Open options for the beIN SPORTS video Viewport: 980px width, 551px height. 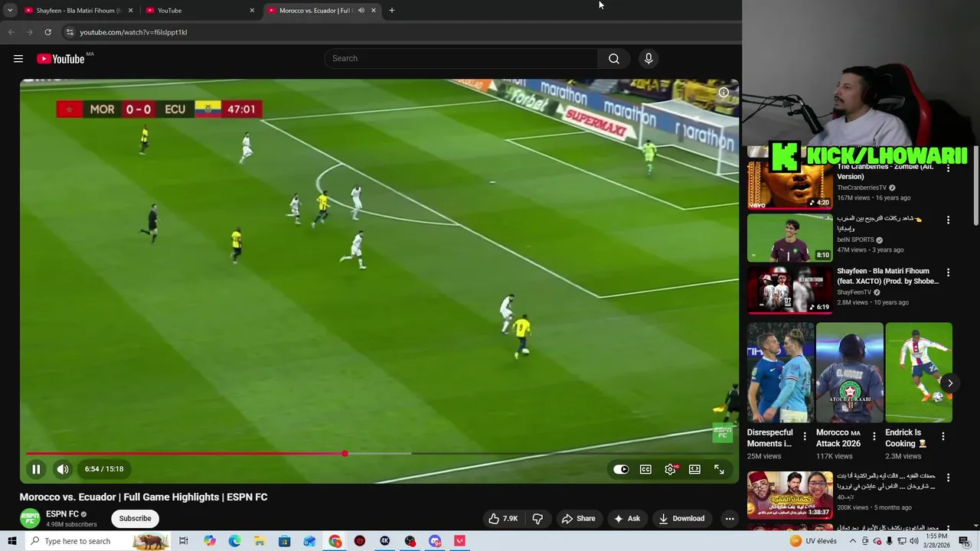(x=948, y=220)
